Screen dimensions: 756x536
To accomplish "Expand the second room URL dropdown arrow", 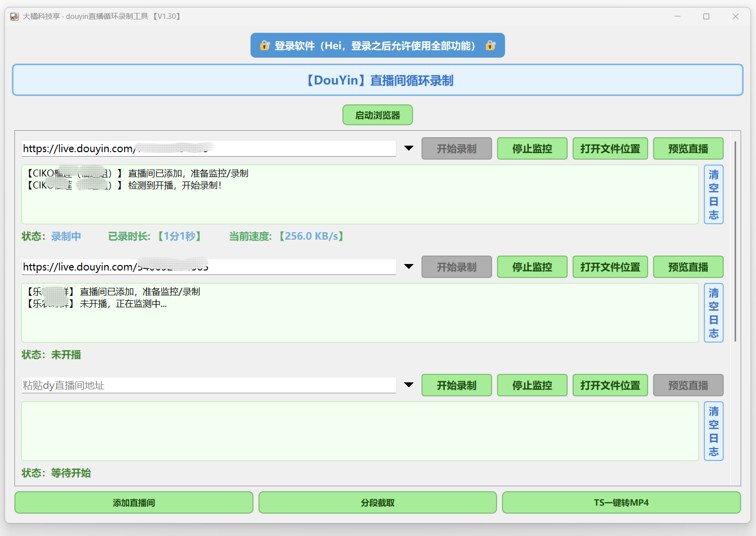I will (409, 267).
